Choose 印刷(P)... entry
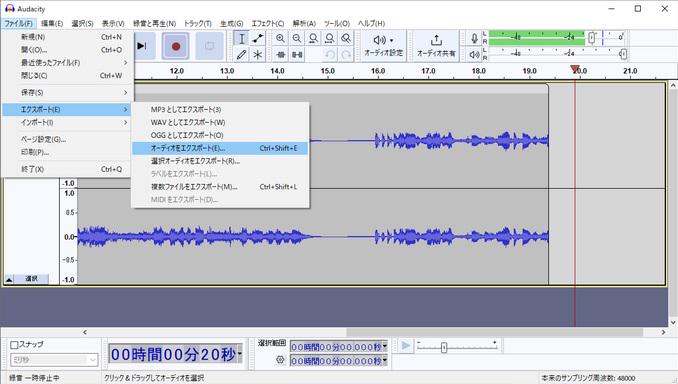 point(67,152)
